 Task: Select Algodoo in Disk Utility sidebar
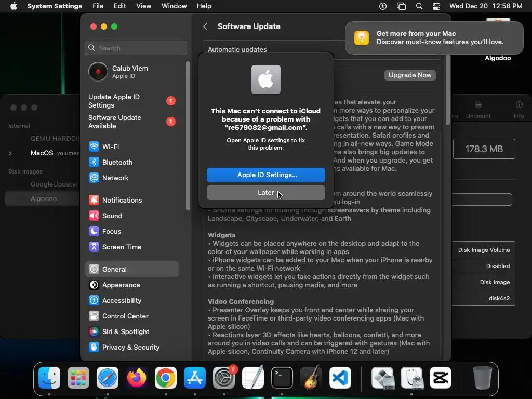(43, 199)
